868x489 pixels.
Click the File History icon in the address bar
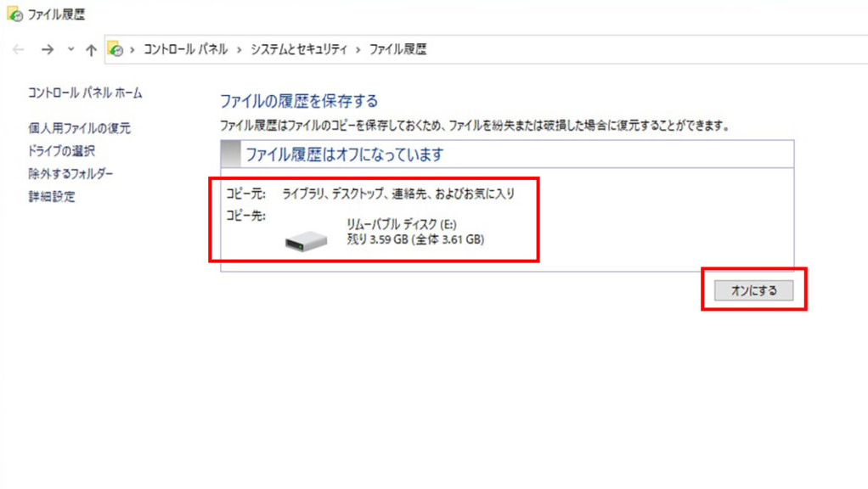(x=116, y=49)
